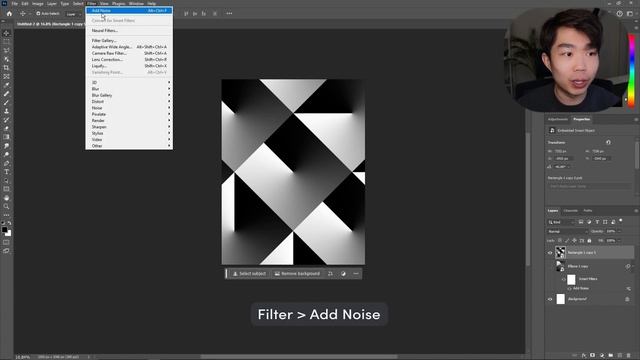
Task: Toggle Add Noise filter visibility eye
Action: [x=569, y=289]
